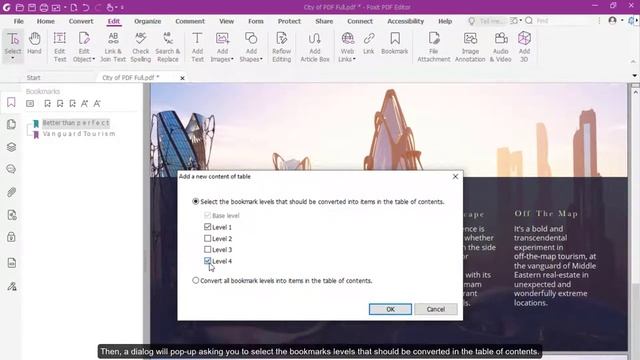Screen dimensions: 640x360
Task: Open the Comment ribbon tab
Action: coord(190,21)
